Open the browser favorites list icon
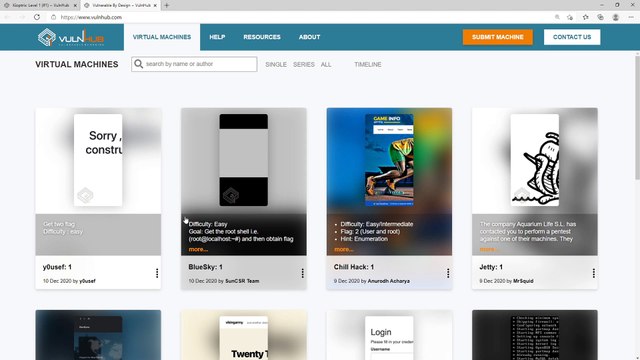 (585, 17)
